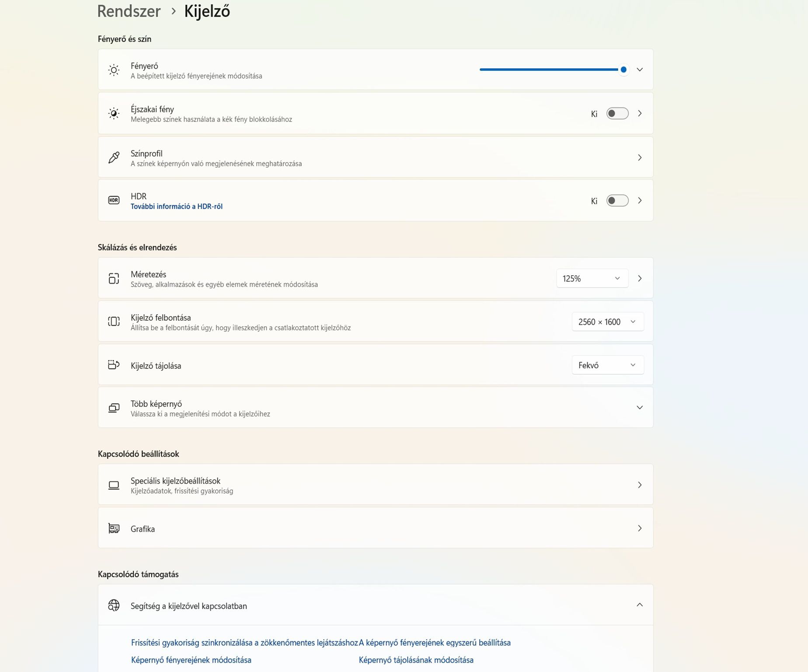Navigate to Rendszer breadcrumb

(x=129, y=11)
